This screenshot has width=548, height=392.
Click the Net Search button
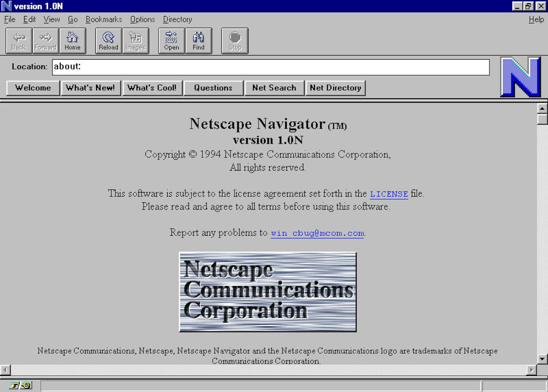[274, 88]
